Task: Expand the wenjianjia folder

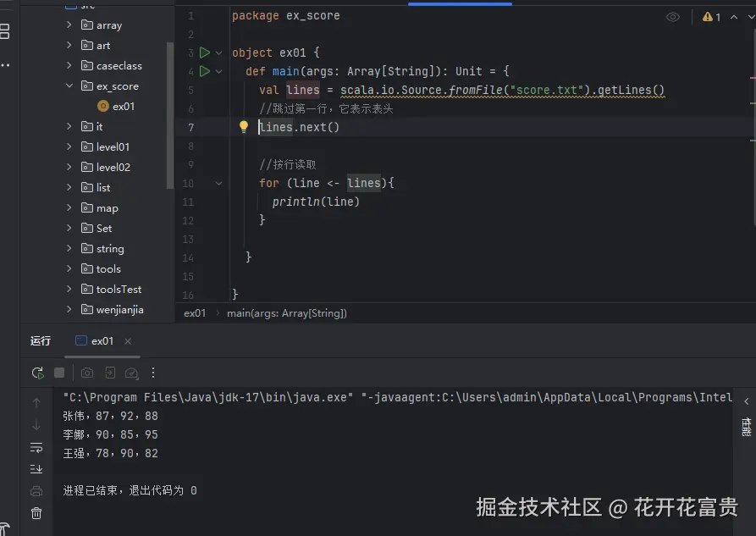Action: [69, 309]
